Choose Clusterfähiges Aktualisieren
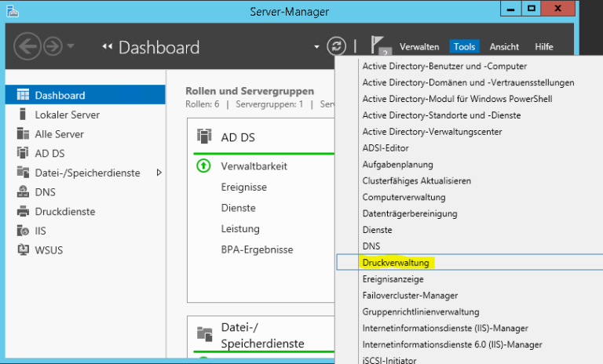603x364 pixels. (416, 181)
